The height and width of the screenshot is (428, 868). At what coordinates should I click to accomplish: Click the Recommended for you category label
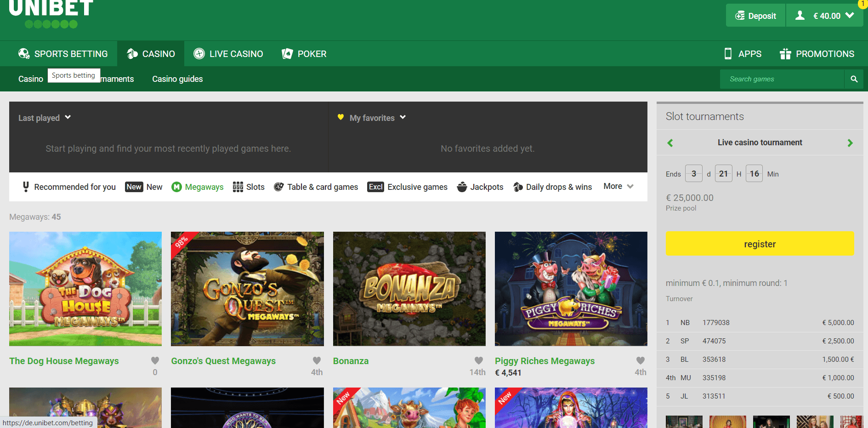pyautogui.click(x=75, y=187)
